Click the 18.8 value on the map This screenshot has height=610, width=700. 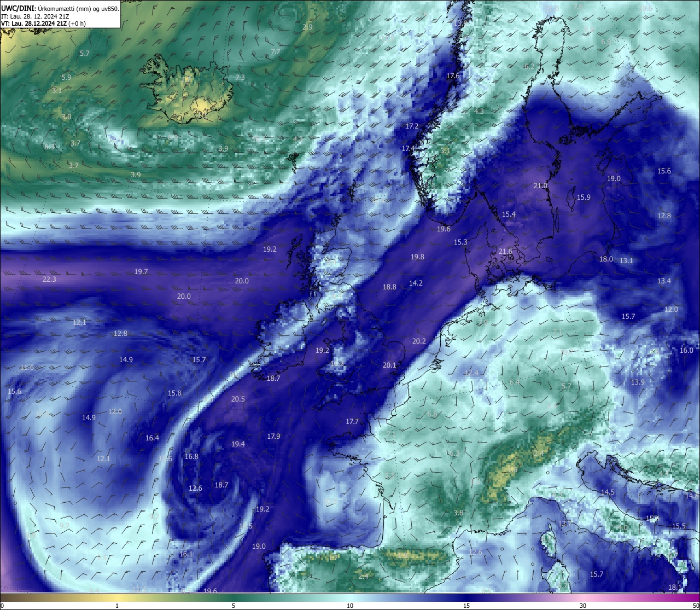pos(389,287)
